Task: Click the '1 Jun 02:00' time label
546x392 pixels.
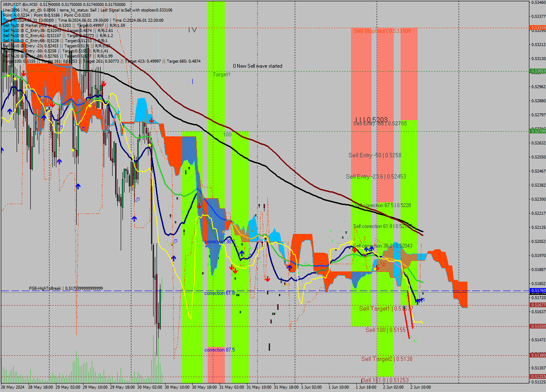Action: coord(312,387)
